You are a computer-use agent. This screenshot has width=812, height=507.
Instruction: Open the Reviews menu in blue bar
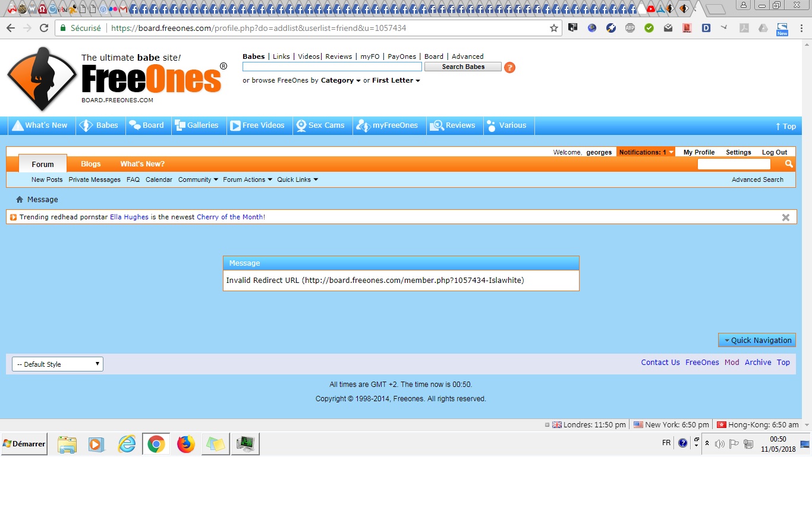pos(454,125)
